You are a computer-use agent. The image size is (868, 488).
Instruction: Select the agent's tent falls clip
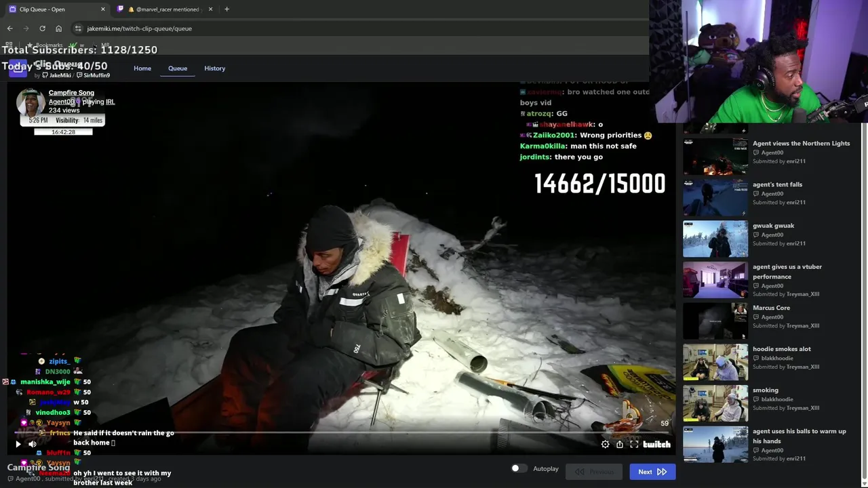coord(715,197)
